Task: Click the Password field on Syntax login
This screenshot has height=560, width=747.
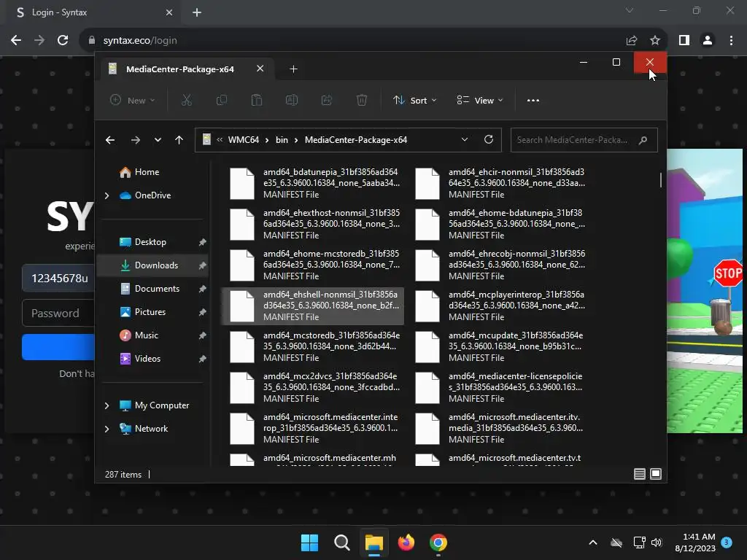Action: point(58,313)
